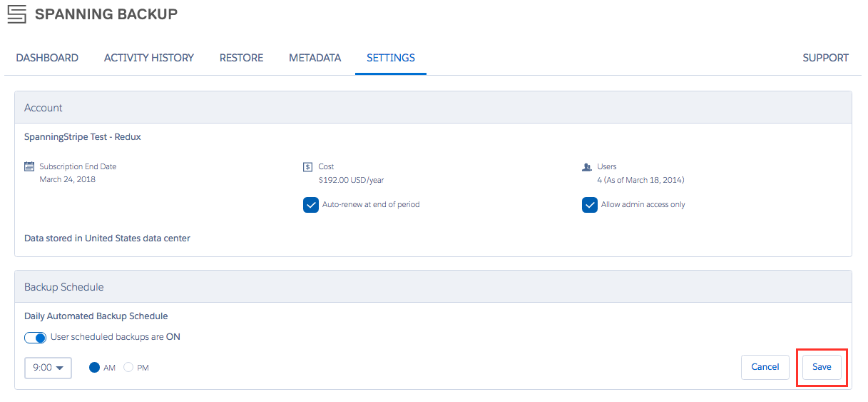This screenshot has height=402, width=868.
Task: Click the Subscription End Date label
Action: [78, 166]
